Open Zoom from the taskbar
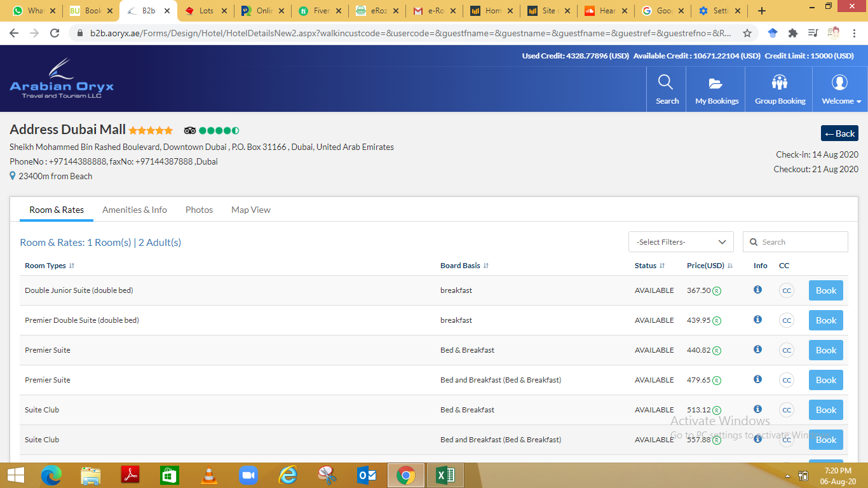 pos(248,475)
